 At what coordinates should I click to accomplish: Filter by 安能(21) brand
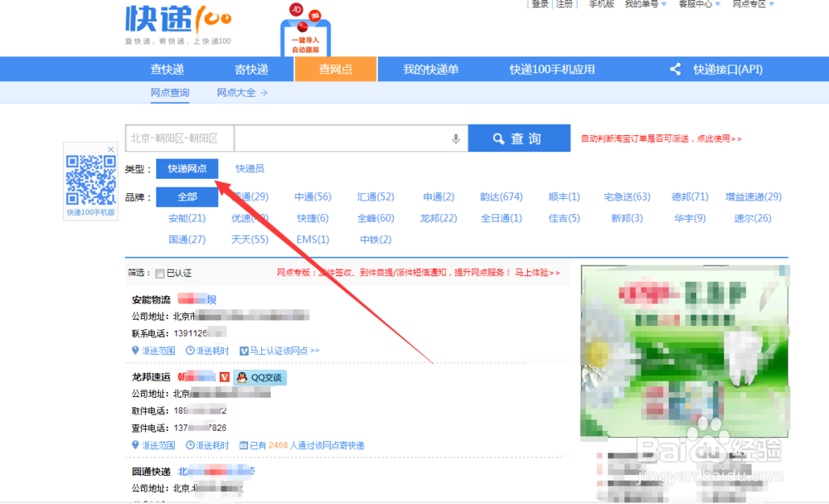(x=187, y=218)
